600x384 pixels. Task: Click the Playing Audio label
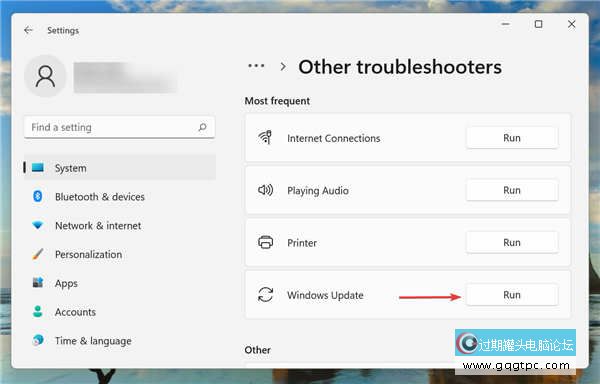318,190
